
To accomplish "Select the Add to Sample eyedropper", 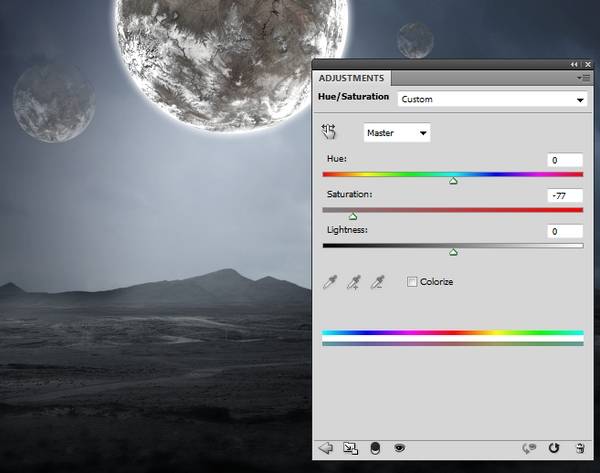I will pyautogui.click(x=353, y=283).
